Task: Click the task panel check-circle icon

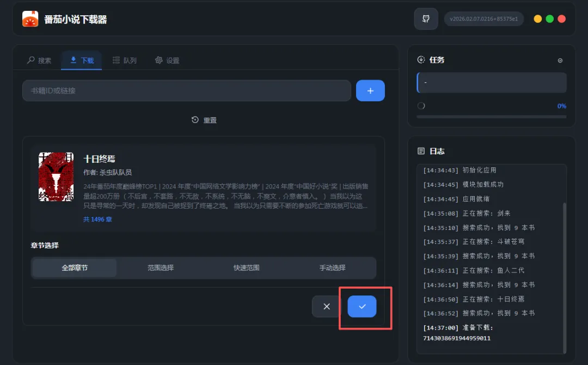Action: [560, 60]
